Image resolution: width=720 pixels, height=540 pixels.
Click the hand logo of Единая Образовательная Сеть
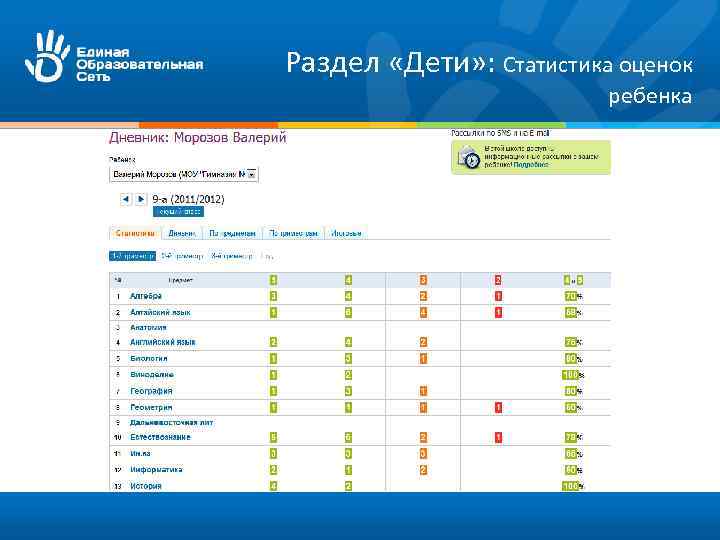tap(47, 56)
